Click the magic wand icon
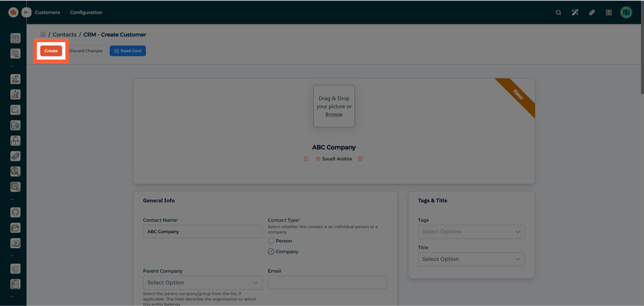The height and width of the screenshot is (306, 644). point(575,12)
